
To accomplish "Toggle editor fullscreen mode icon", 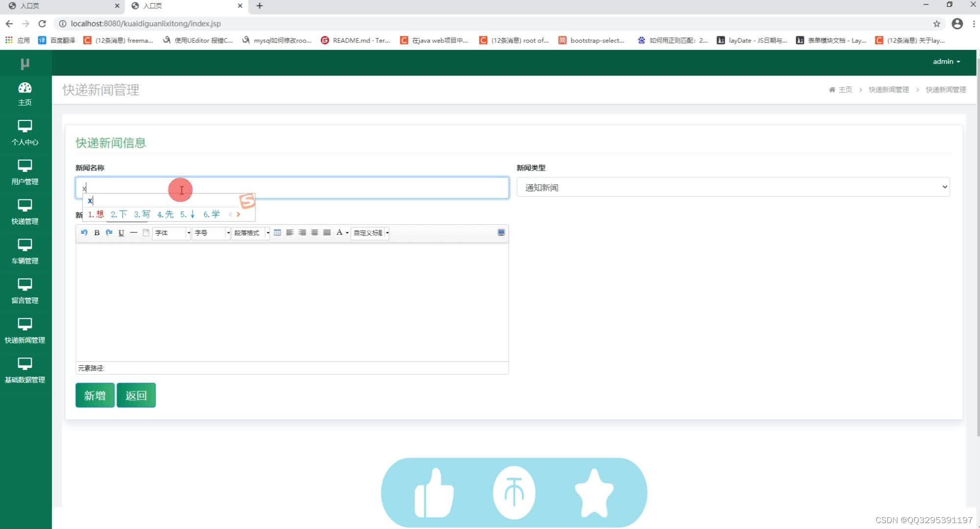I will click(x=501, y=233).
